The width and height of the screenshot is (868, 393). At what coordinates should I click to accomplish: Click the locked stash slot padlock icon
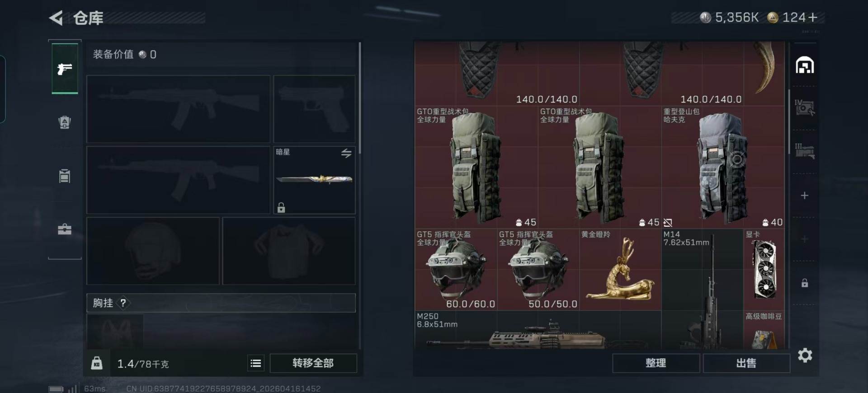click(x=805, y=283)
